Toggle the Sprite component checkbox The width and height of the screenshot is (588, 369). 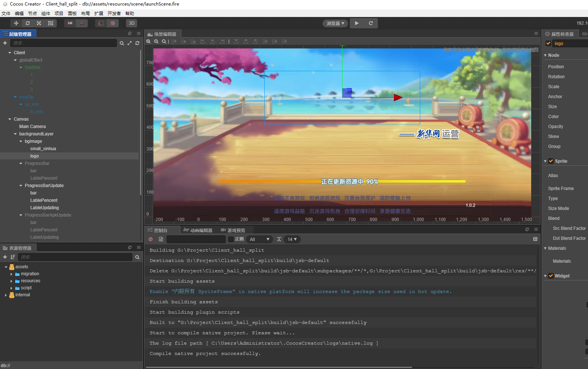[551, 161]
